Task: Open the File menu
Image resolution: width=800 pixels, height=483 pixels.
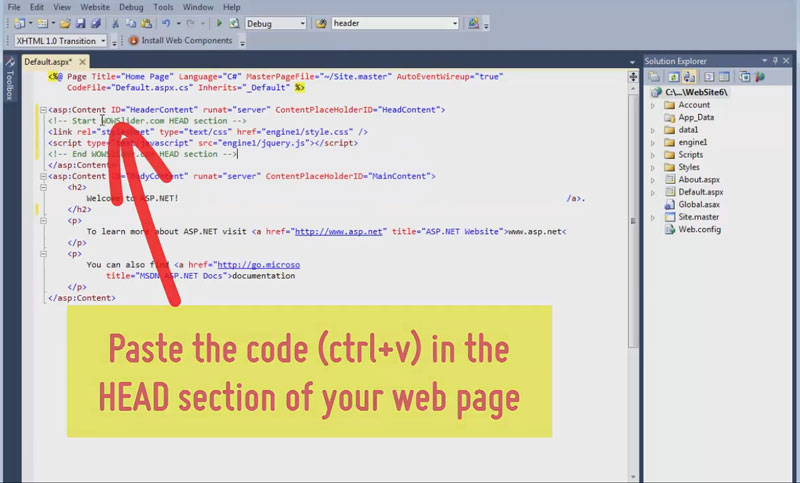Action: click(14, 7)
